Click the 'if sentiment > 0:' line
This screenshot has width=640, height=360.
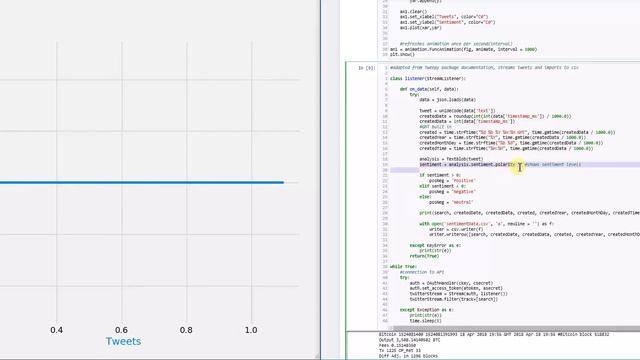point(440,175)
